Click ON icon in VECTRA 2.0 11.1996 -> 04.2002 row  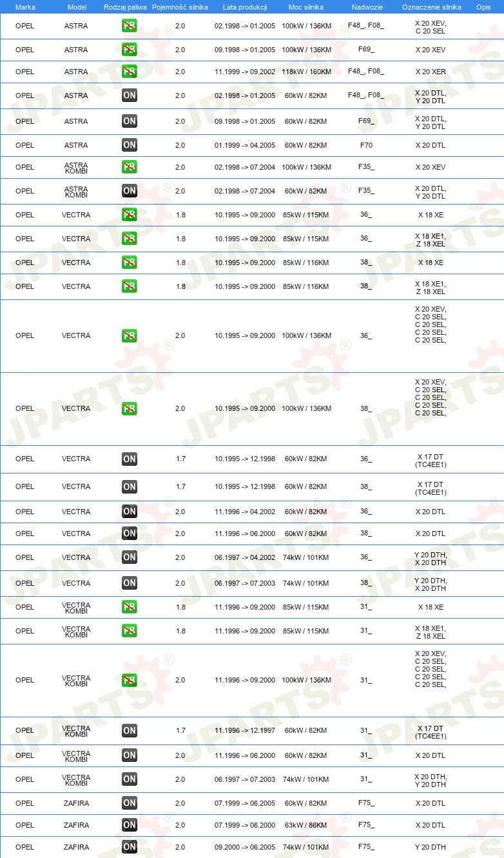(x=130, y=512)
